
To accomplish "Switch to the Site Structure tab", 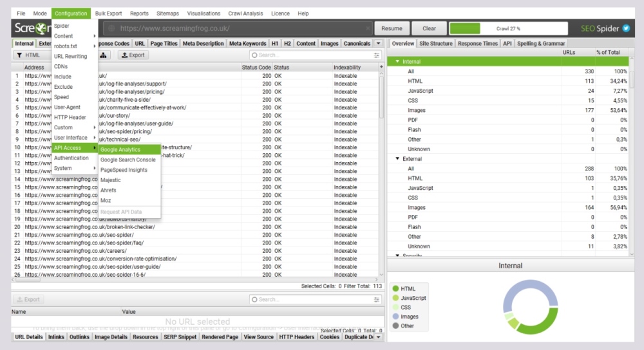I will [435, 44].
